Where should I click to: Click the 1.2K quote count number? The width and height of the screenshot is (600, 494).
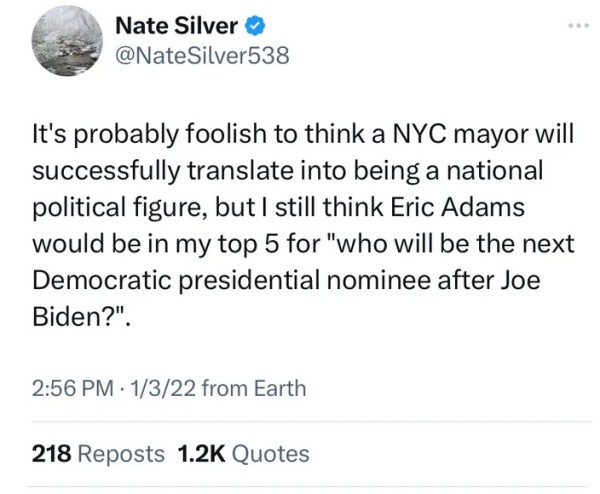point(200,453)
